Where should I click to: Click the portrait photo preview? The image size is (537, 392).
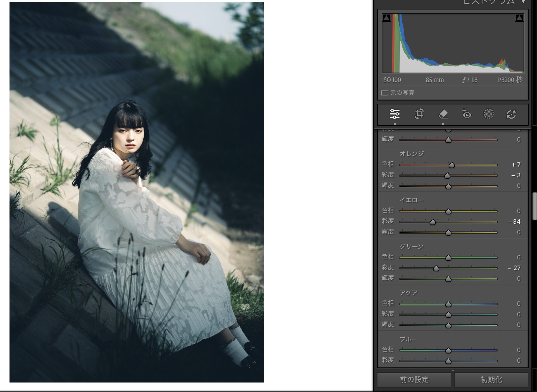pos(136,192)
